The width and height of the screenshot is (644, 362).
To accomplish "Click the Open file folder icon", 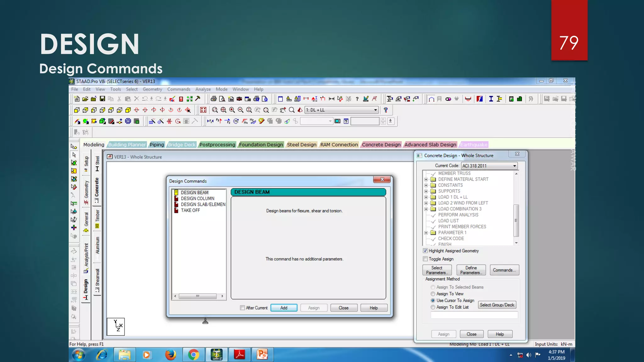I will click(x=85, y=99).
